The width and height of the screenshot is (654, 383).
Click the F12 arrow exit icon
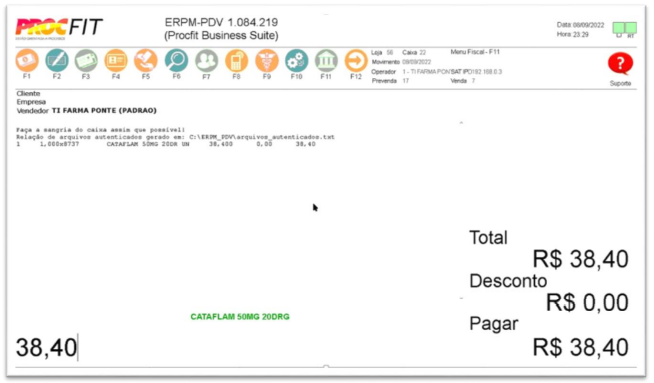(x=356, y=60)
